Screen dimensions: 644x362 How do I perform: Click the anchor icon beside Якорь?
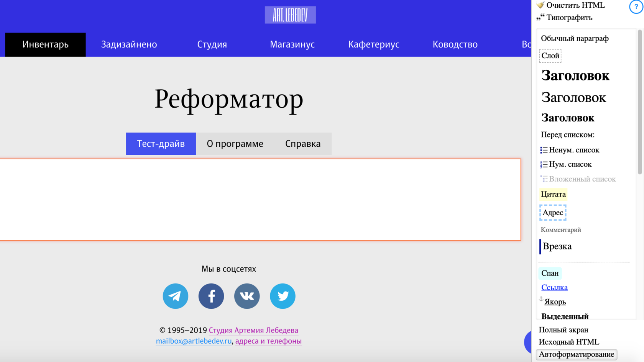[x=541, y=299]
